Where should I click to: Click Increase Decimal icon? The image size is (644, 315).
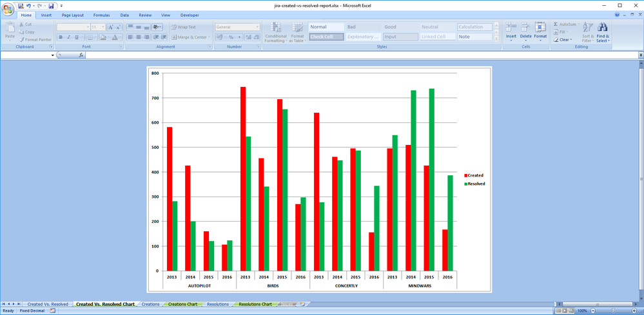click(248, 37)
